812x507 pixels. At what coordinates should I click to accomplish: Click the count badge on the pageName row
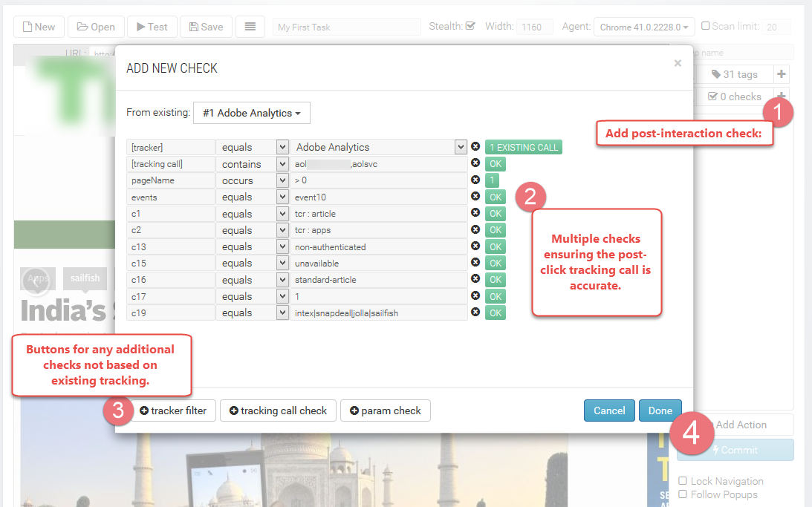pyautogui.click(x=492, y=180)
